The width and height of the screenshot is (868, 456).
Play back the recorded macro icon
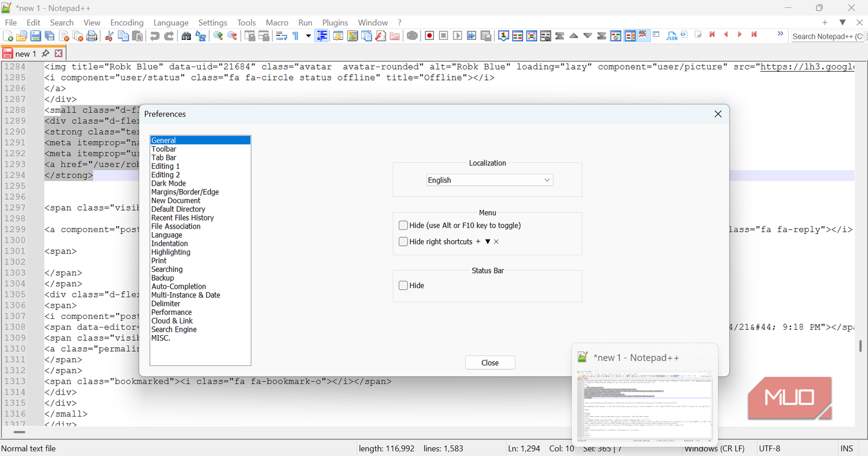click(x=457, y=36)
